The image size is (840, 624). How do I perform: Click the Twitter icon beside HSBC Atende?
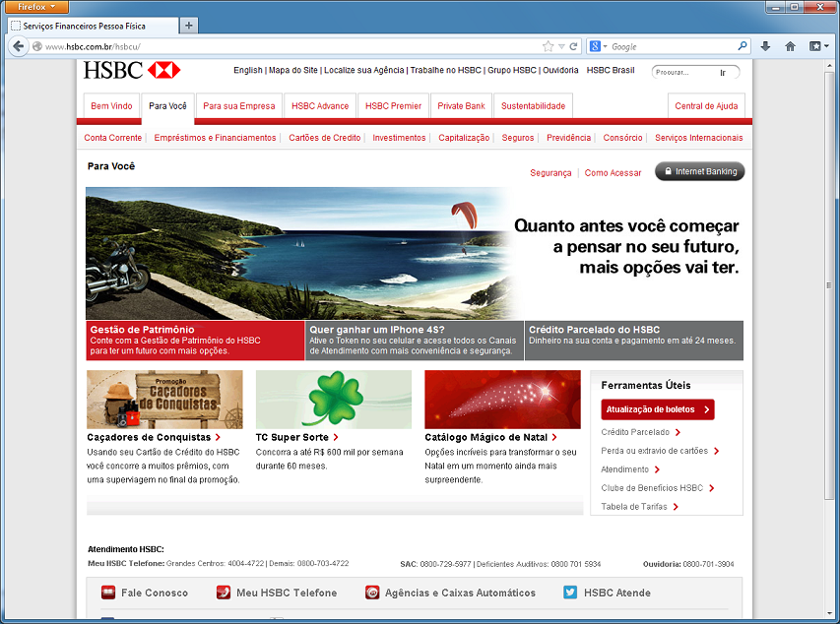pos(570,593)
